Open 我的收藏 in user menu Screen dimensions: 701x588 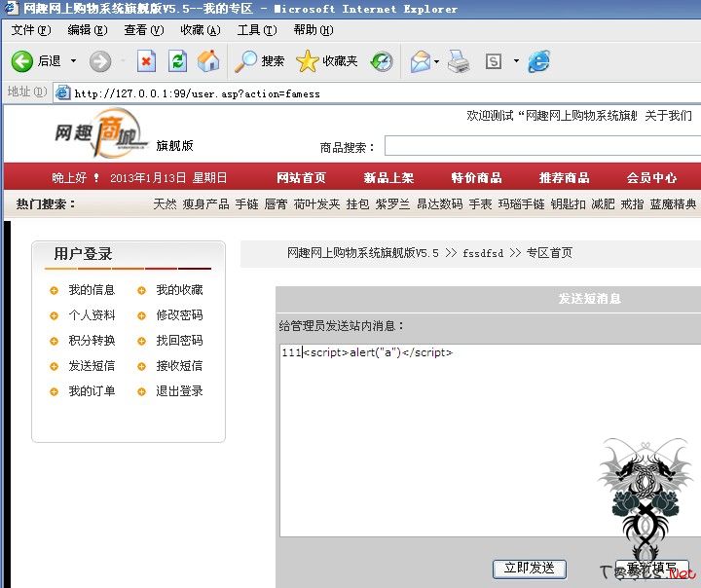(180, 290)
